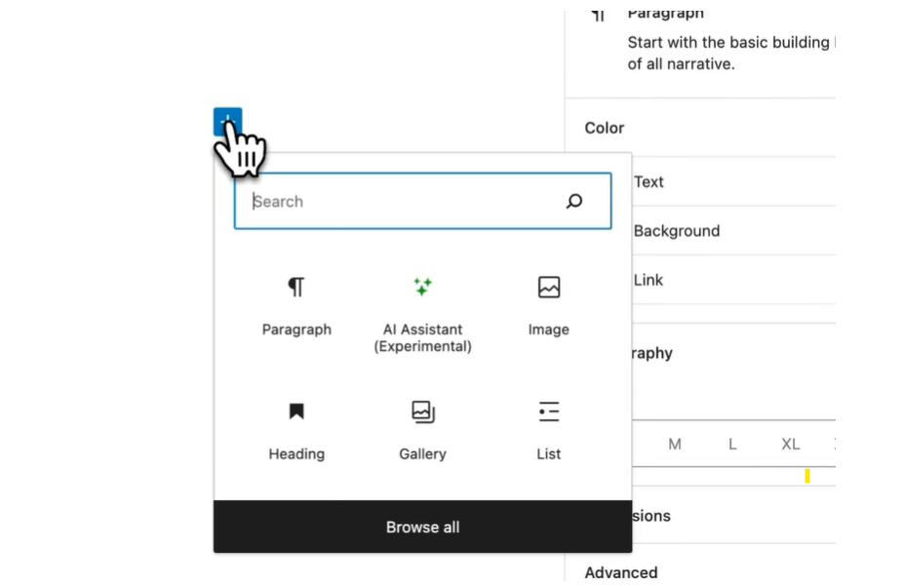Open the Link color setting
The width and height of the screenshot is (904, 588).
(648, 280)
